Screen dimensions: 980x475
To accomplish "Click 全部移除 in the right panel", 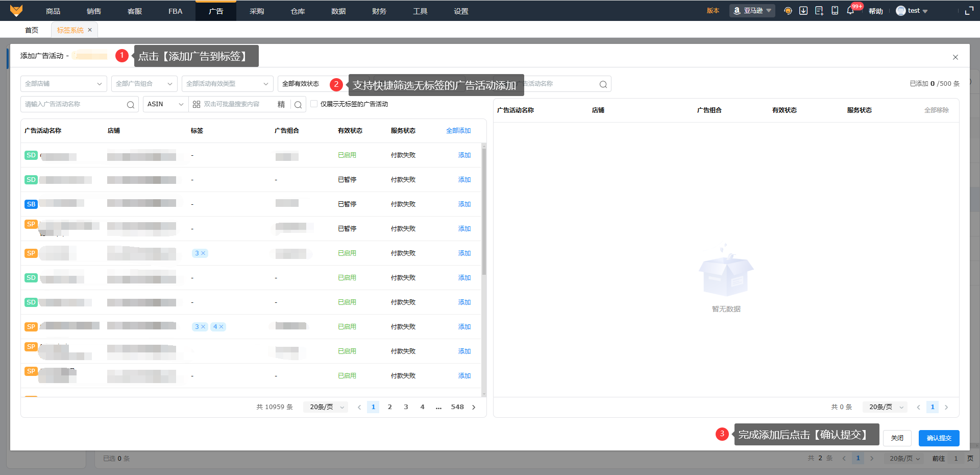I will click(937, 110).
